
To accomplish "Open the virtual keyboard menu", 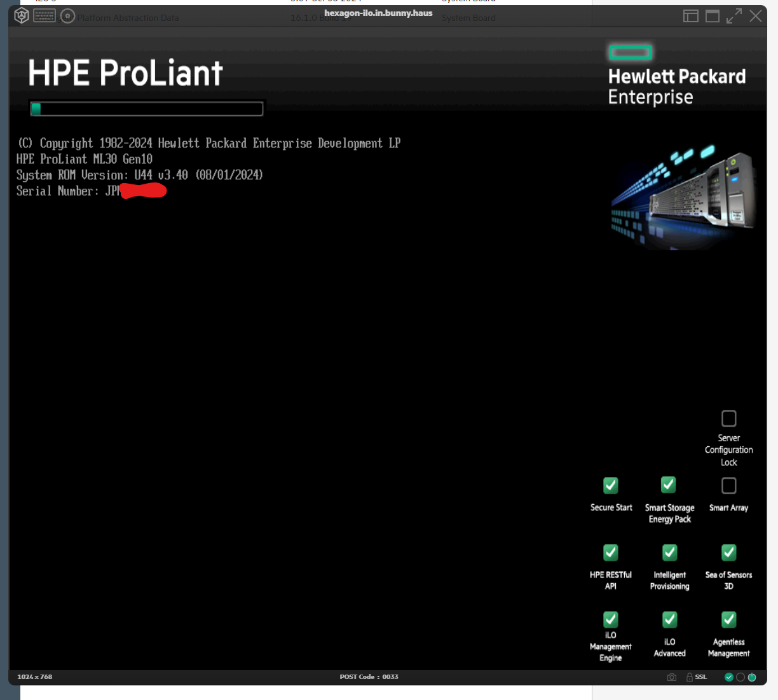I will [x=44, y=16].
